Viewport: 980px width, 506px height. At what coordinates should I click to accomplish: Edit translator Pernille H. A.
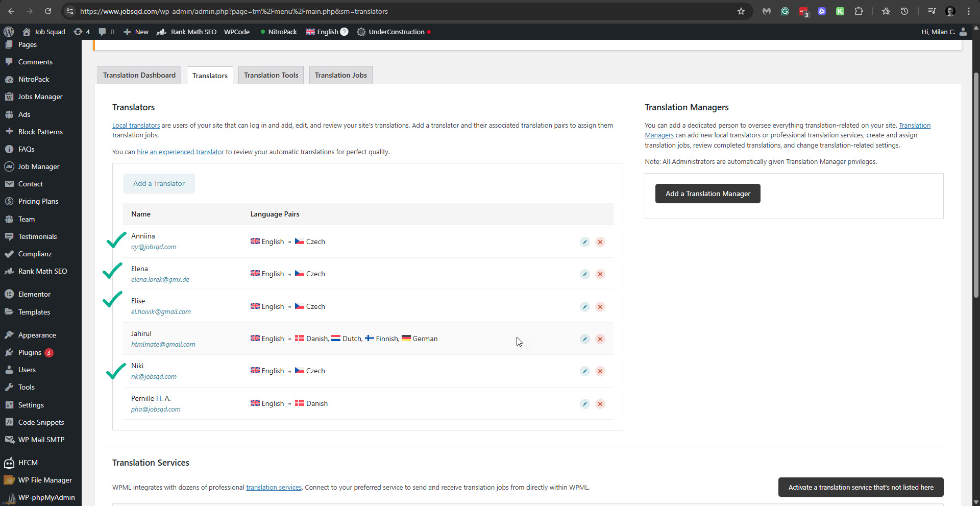[x=585, y=404]
